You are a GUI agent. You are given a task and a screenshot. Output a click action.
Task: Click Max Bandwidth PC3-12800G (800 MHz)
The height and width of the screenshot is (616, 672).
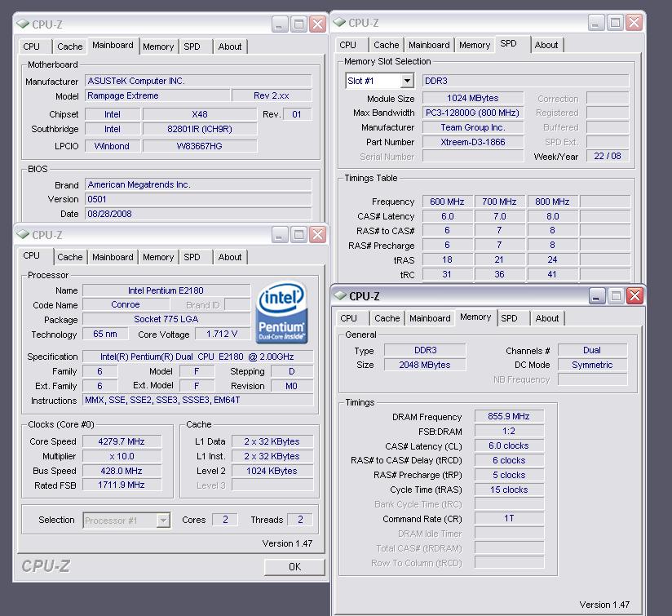(473, 113)
